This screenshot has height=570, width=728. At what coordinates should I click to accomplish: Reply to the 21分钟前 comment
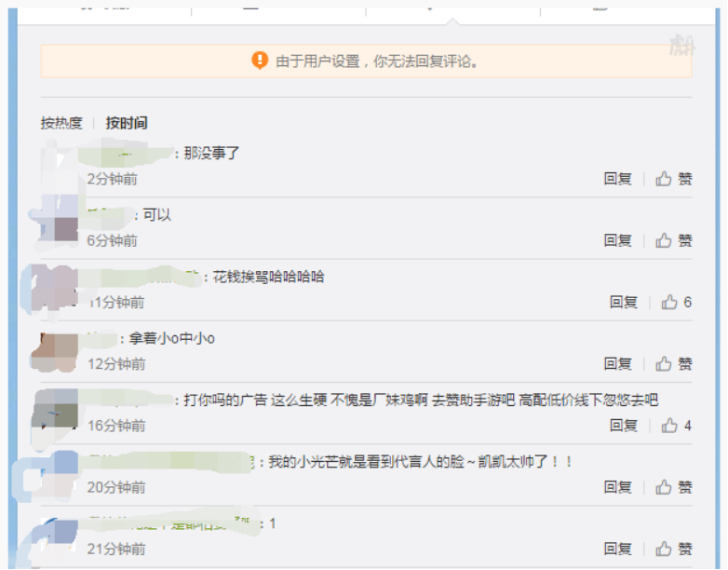(x=617, y=550)
